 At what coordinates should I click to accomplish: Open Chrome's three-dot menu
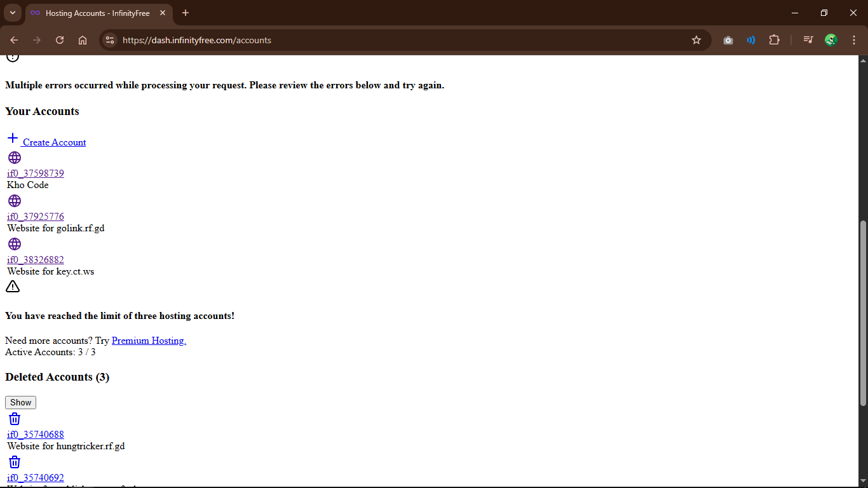[854, 40]
